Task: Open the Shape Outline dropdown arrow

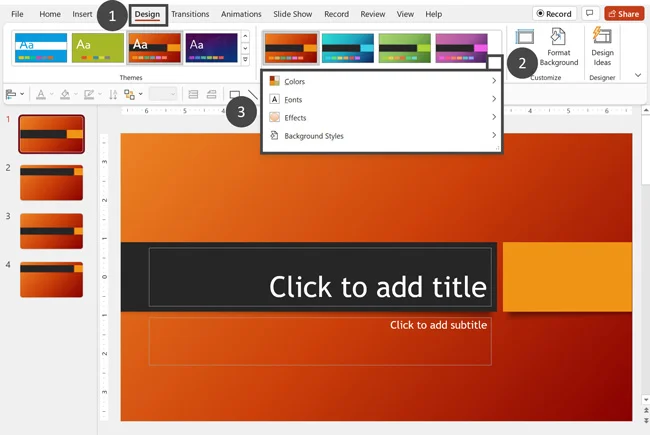Action: [100, 95]
